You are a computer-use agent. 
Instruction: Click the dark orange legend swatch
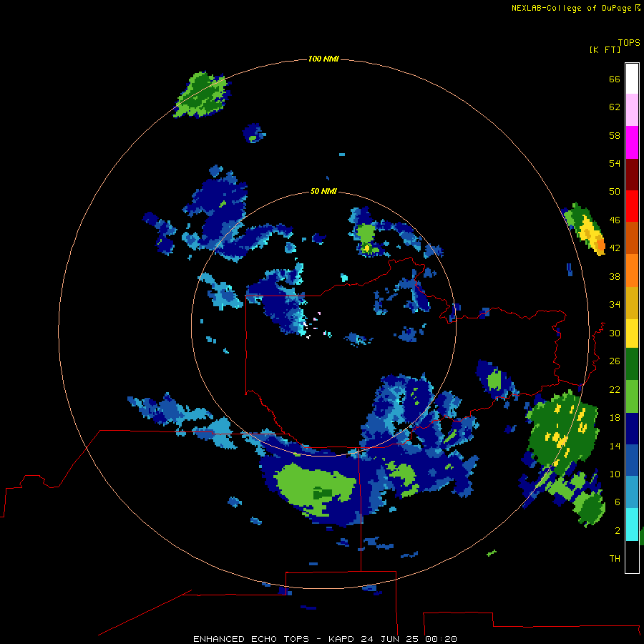point(632,238)
